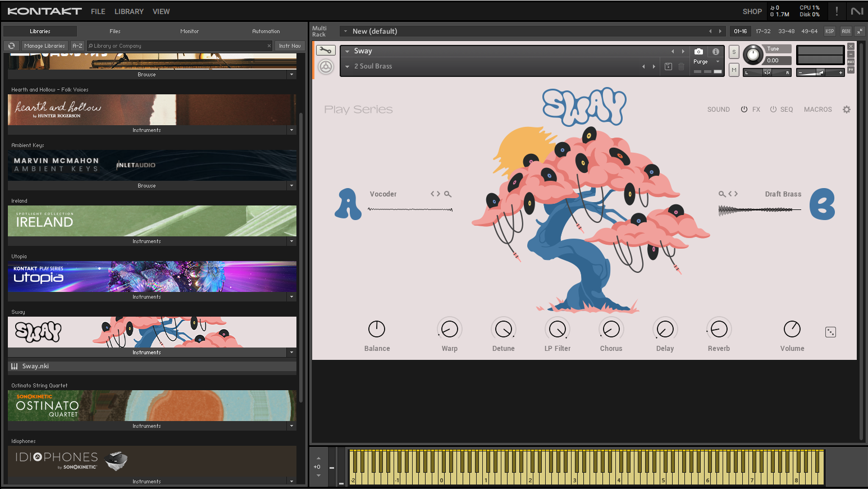Open the instrument info pane icon
868x489 pixels.
(716, 52)
